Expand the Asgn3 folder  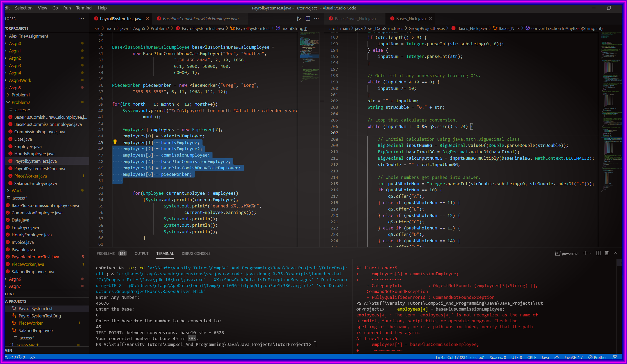[x=15, y=65]
